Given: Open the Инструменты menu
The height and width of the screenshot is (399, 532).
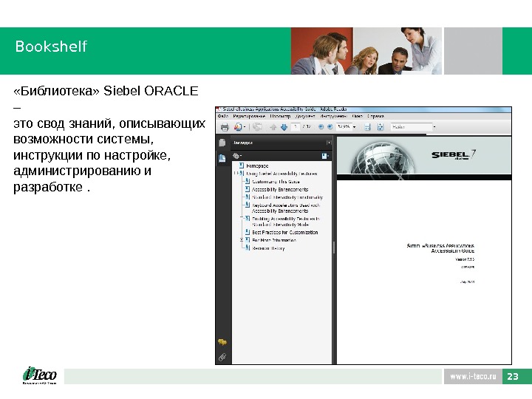Looking at the screenshot, I should [x=334, y=116].
